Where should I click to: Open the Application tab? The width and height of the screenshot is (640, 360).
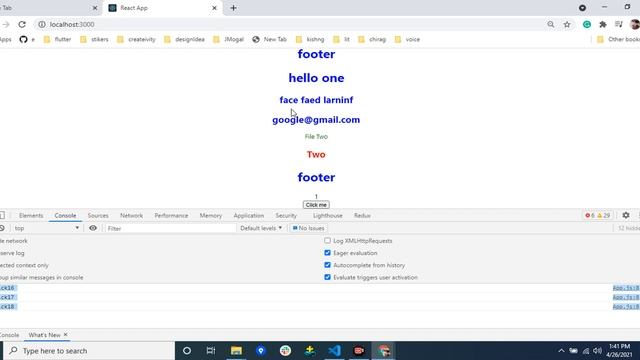point(249,216)
